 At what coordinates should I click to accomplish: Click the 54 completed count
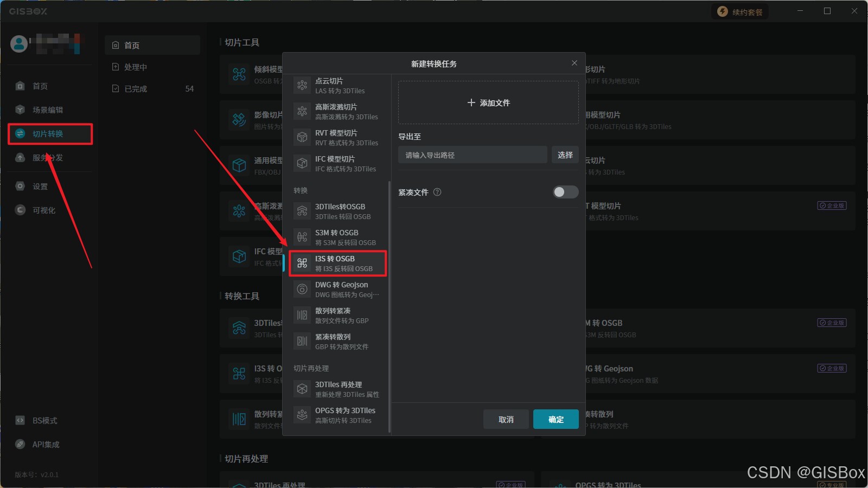[x=189, y=88]
